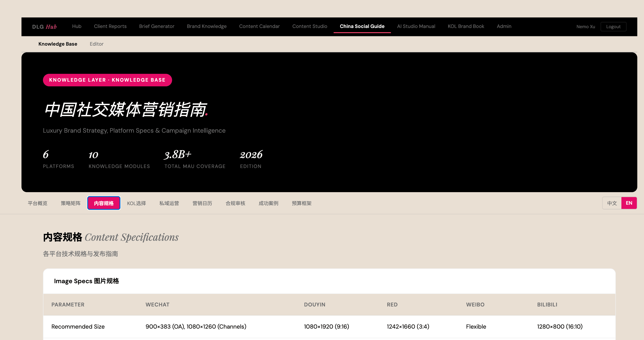Select the 合规审核 tab
Image resolution: width=644 pixels, height=340 pixels.
pyautogui.click(x=235, y=203)
